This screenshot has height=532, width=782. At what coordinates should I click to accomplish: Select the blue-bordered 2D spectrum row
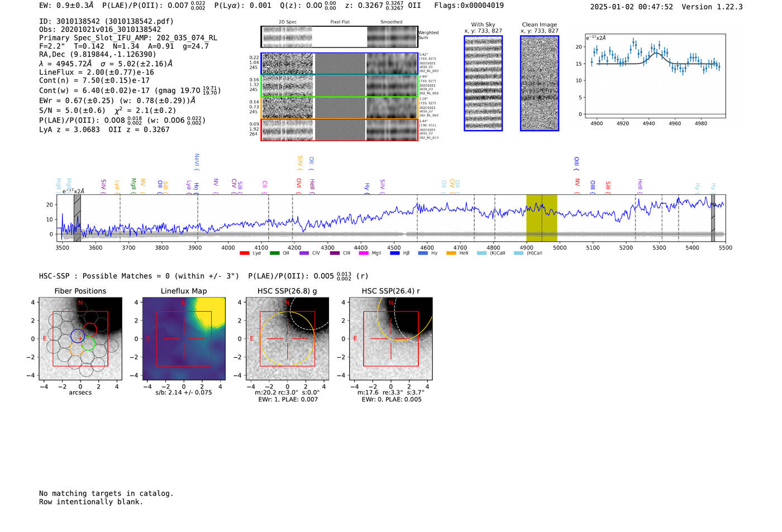click(x=340, y=64)
